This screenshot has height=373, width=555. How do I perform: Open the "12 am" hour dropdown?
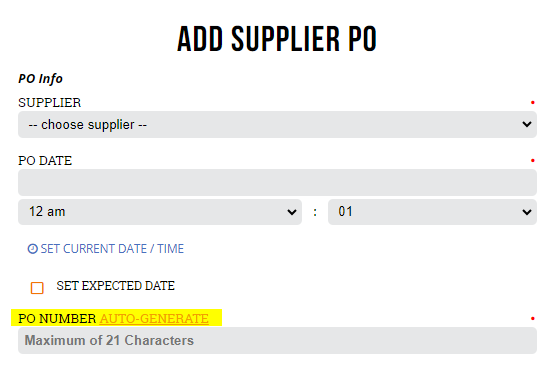pos(160,212)
